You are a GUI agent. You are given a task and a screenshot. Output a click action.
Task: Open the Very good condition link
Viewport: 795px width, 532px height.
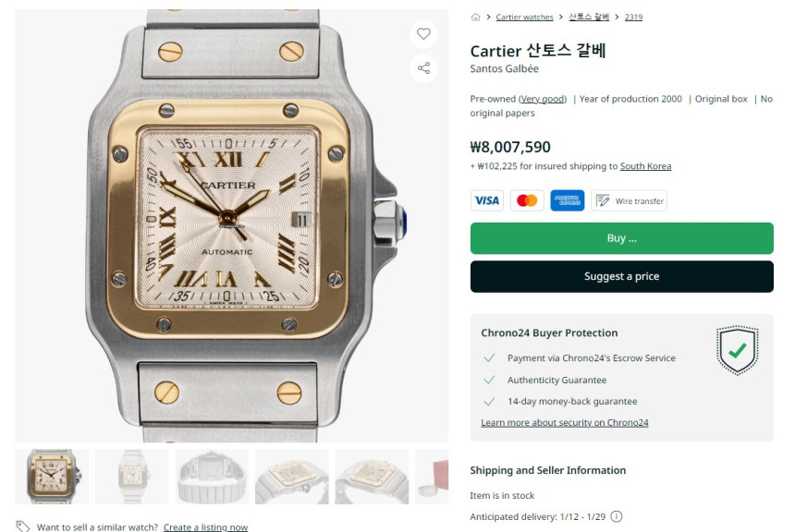543,99
